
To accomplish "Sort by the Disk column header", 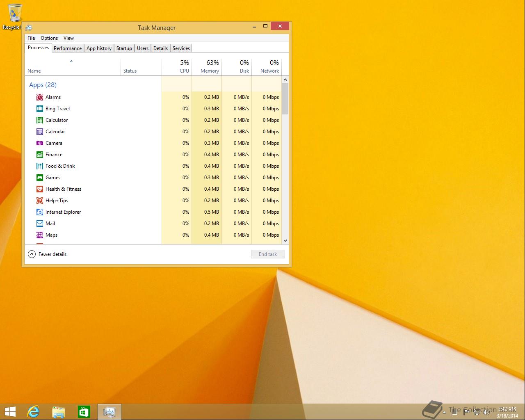I will tap(237, 67).
